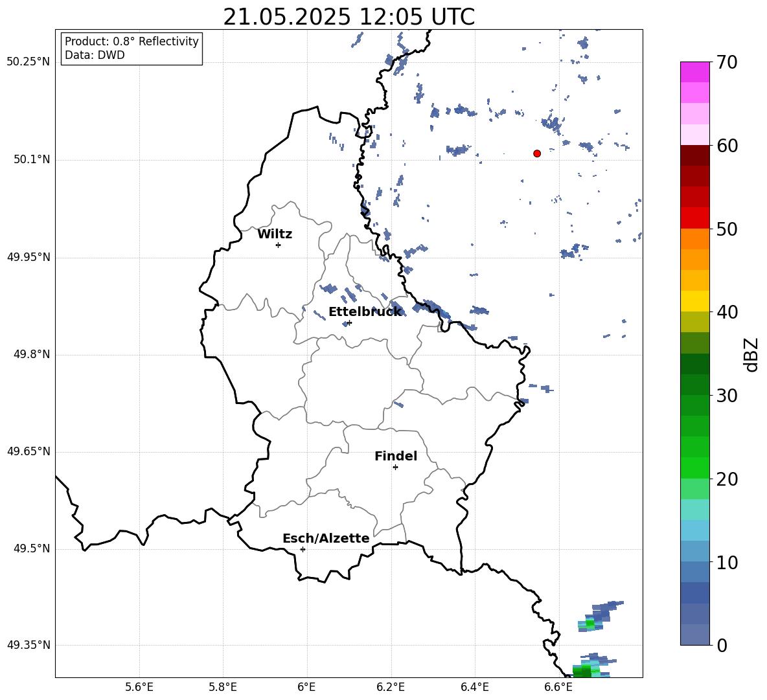Click the 49.65°N latitude label
This screenshot has width=767, height=700.
pyautogui.click(x=29, y=451)
